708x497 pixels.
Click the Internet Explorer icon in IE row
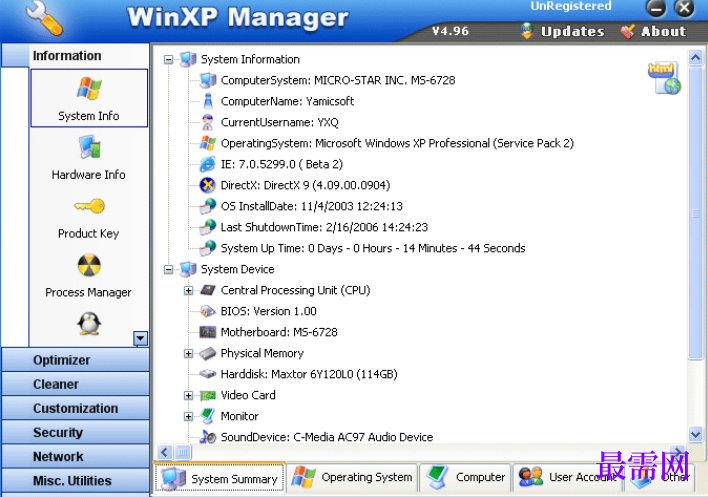pyautogui.click(x=208, y=164)
